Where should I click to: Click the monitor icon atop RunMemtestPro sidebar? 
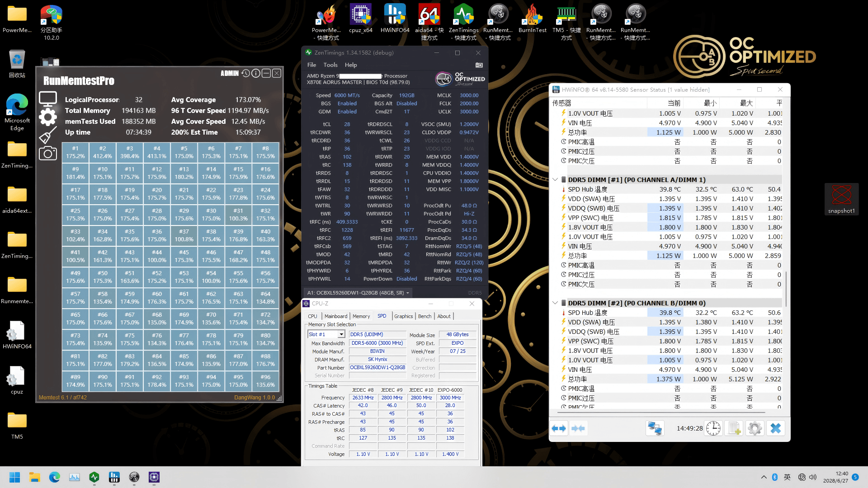pyautogui.click(x=48, y=98)
